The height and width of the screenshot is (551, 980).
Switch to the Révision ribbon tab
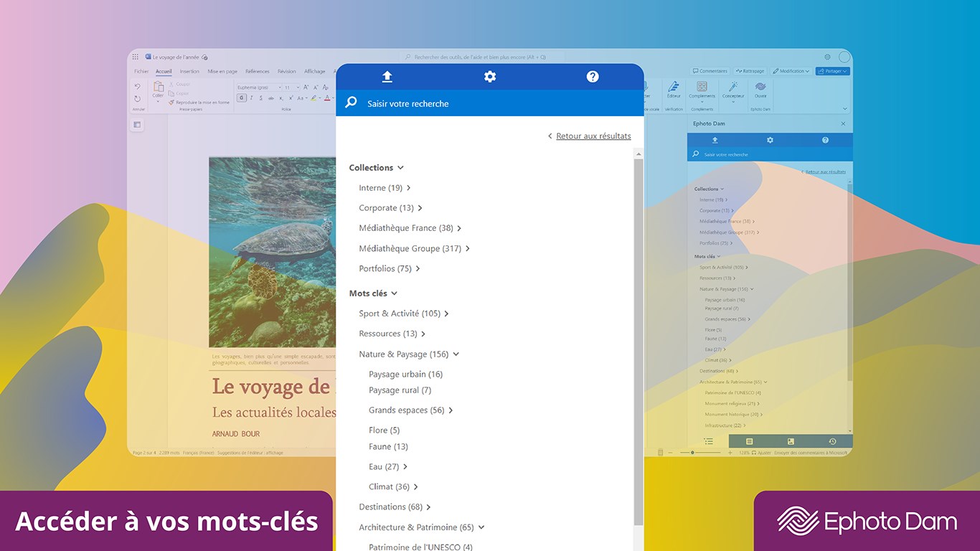coord(287,71)
